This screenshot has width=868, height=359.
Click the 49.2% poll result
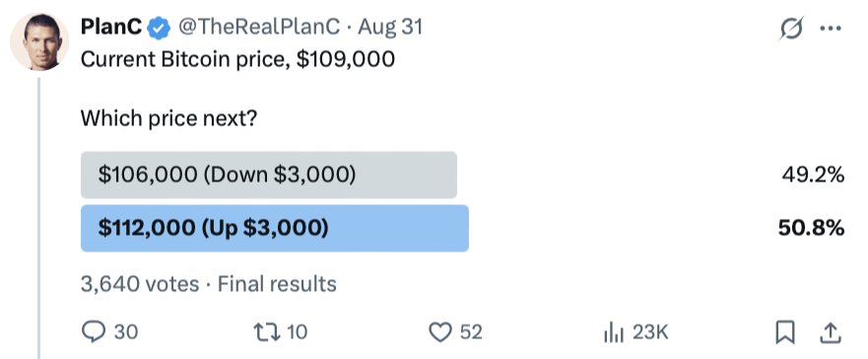(x=813, y=176)
